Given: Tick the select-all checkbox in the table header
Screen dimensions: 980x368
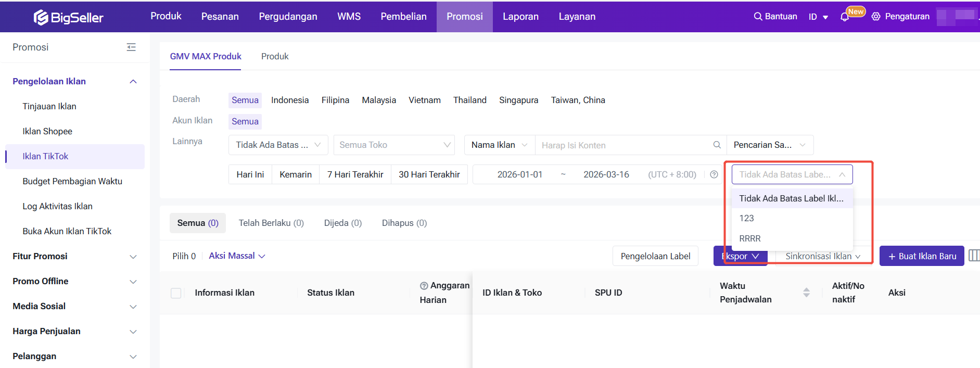Looking at the screenshot, I should click(x=176, y=293).
